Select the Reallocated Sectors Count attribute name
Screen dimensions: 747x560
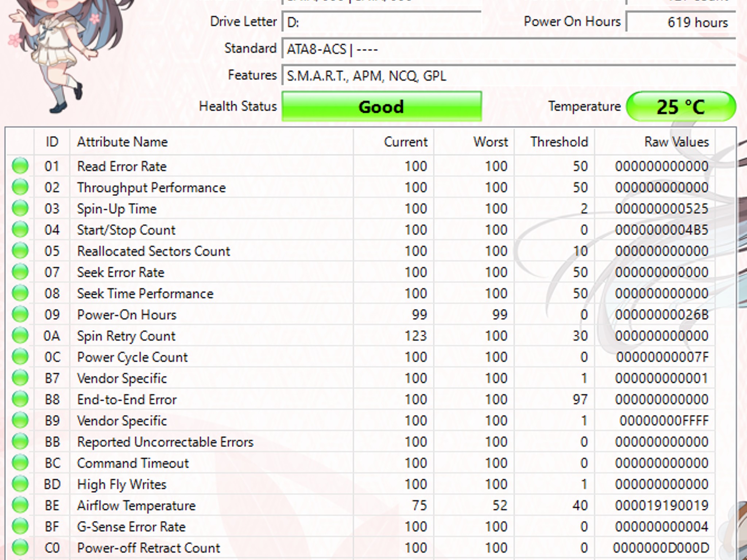point(154,251)
